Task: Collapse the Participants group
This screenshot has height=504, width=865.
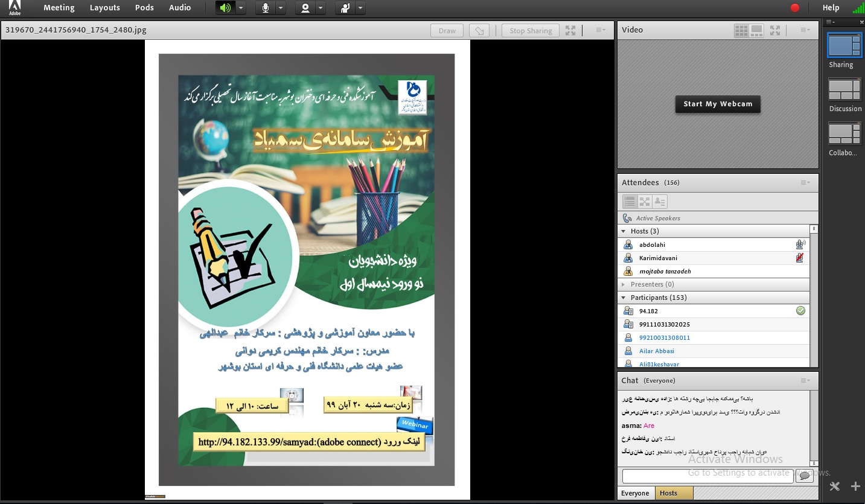Action: point(624,298)
